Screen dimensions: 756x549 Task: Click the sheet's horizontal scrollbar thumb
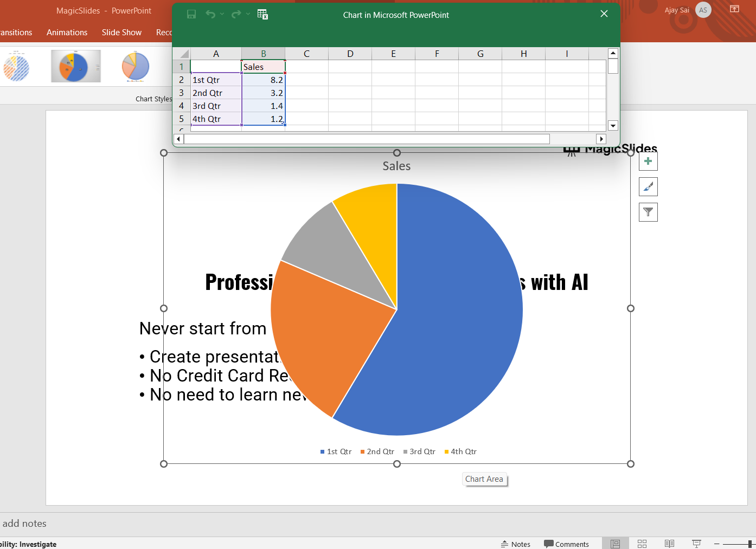[x=367, y=139]
